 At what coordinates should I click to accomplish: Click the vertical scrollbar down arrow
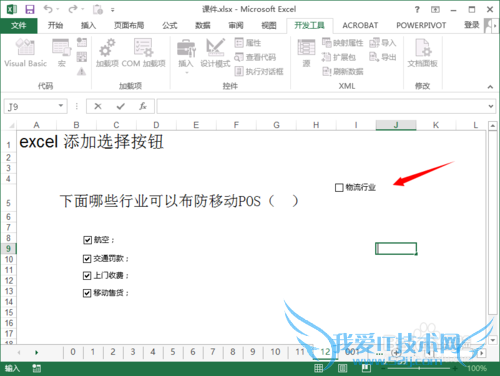click(x=493, y=340)
